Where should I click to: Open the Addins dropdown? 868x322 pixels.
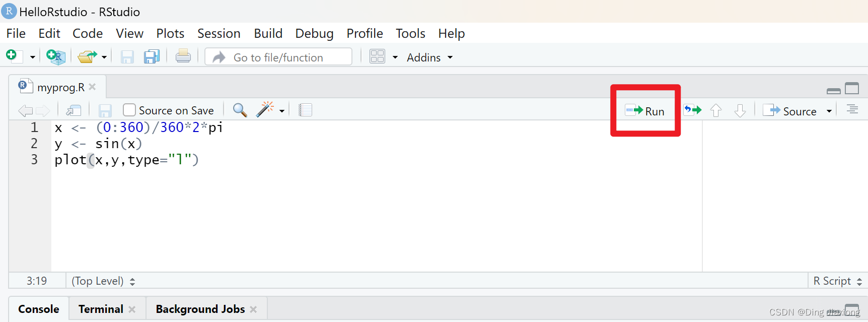[429, 57]
